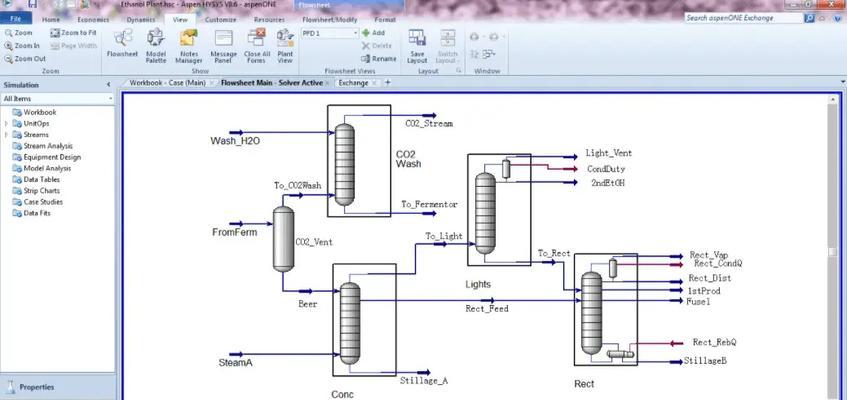Select Model Analysis in navigation tree
The image size is (847, 400).
[x=47, y=169]
